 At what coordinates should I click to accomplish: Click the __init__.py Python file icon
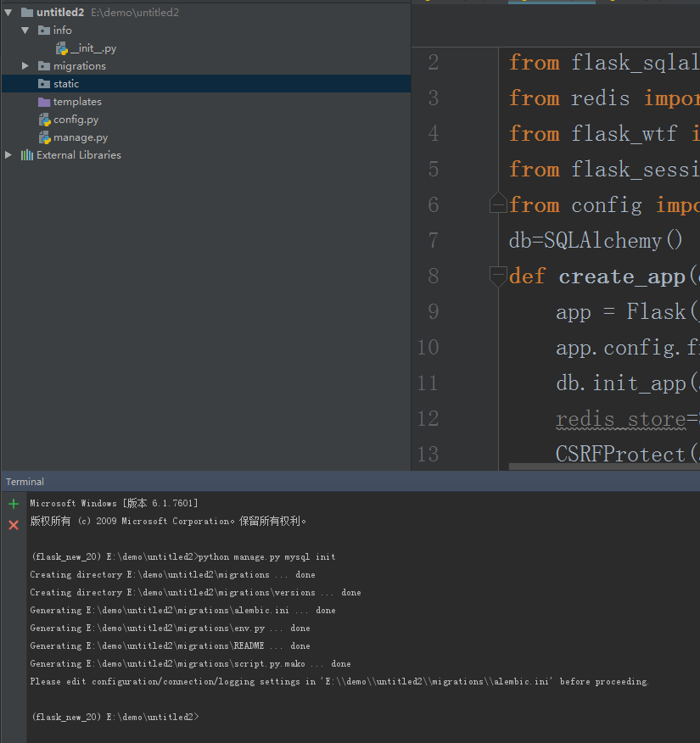click(62, 48)
